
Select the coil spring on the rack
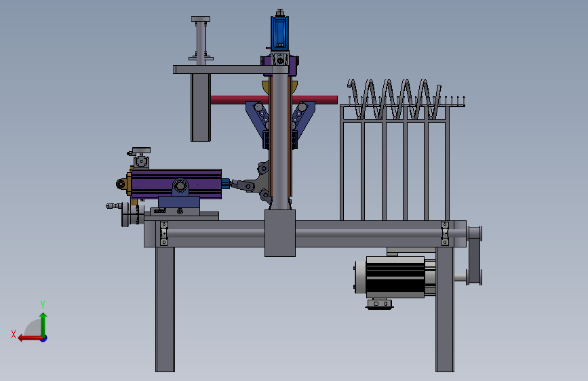tap(394, 98)
